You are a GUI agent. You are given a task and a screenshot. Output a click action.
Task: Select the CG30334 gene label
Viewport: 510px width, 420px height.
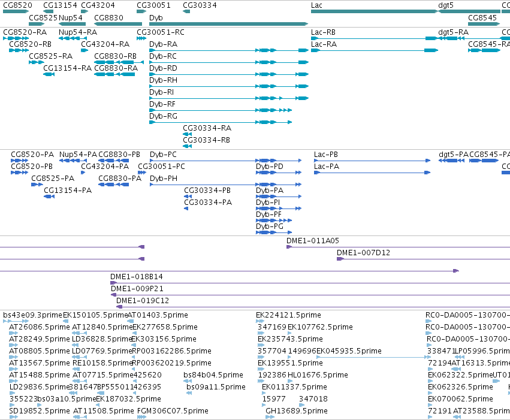200,5
